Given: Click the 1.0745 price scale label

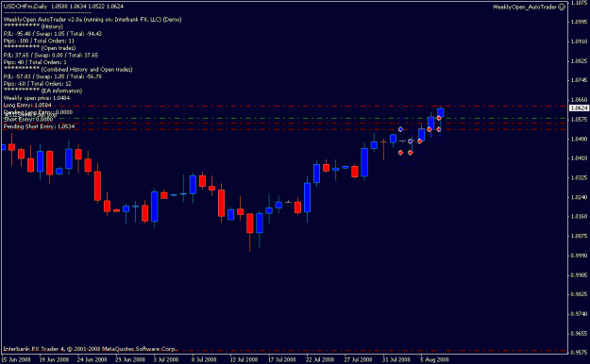Looking at the screenshot, I should [x=579, y=80].
